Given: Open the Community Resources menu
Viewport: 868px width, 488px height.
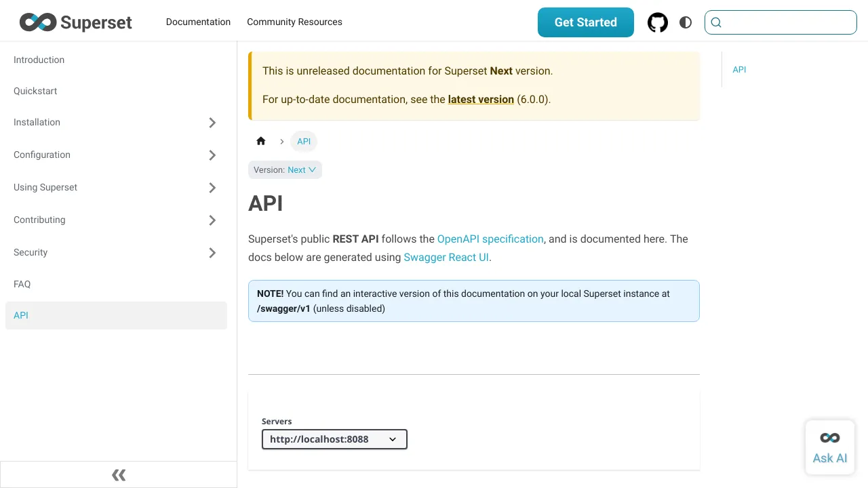Looking at the screenshot, I should coord(294,22).
